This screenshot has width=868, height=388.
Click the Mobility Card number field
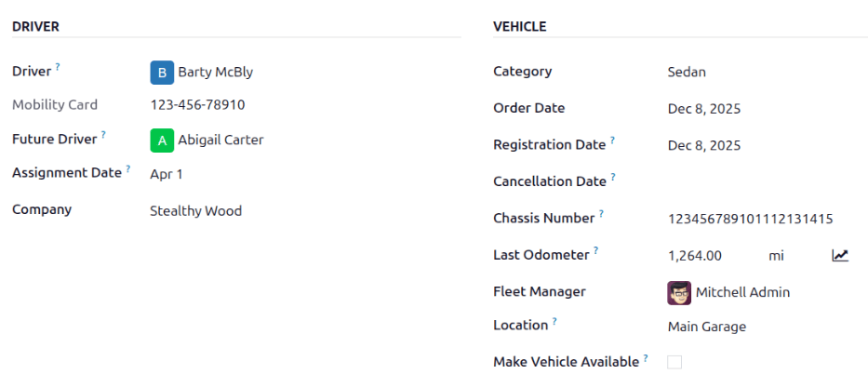click(197, 105)
